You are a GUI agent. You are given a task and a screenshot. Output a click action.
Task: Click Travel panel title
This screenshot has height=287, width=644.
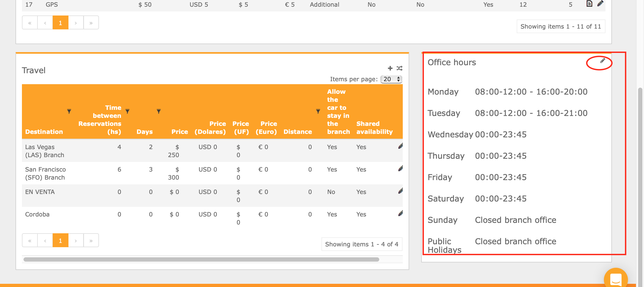tap(33, 70)
